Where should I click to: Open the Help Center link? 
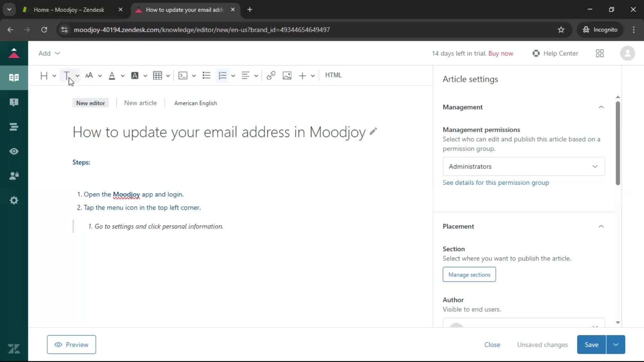[555, 53]
